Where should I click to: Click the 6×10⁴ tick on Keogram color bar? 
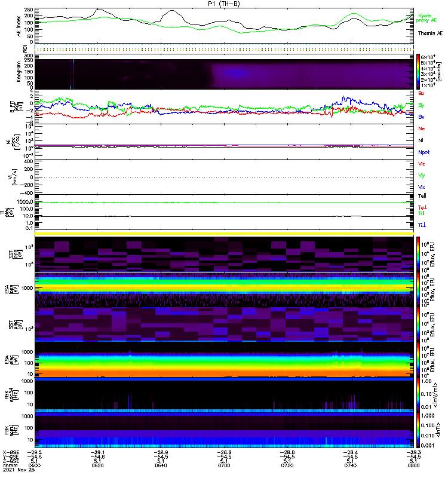[x=428, y=57]
